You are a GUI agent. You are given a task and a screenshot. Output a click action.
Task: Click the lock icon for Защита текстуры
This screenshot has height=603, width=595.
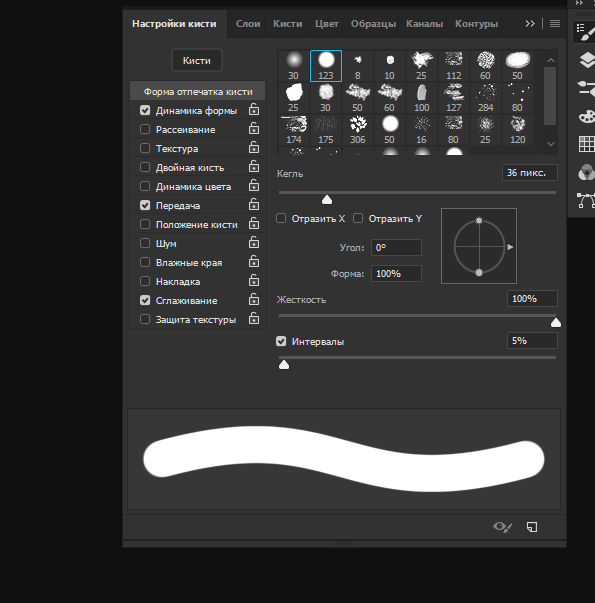253,318
